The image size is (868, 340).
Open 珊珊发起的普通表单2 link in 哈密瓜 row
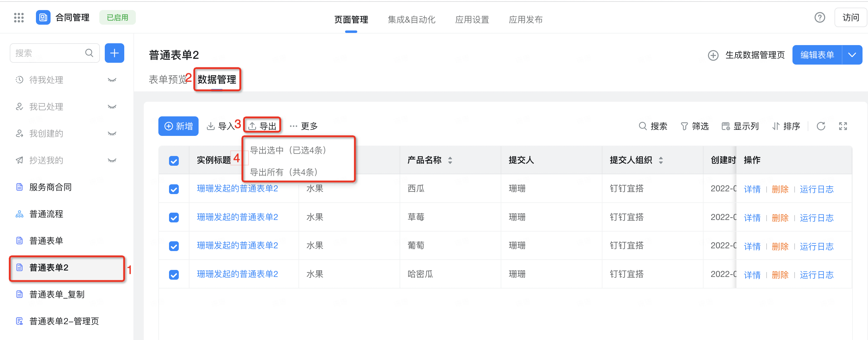coord(237,274)
